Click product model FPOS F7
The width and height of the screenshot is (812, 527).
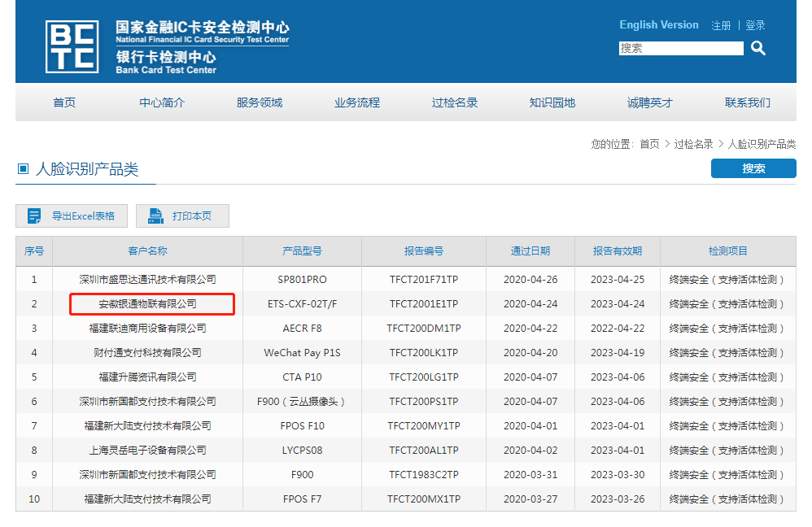point(302,499)
